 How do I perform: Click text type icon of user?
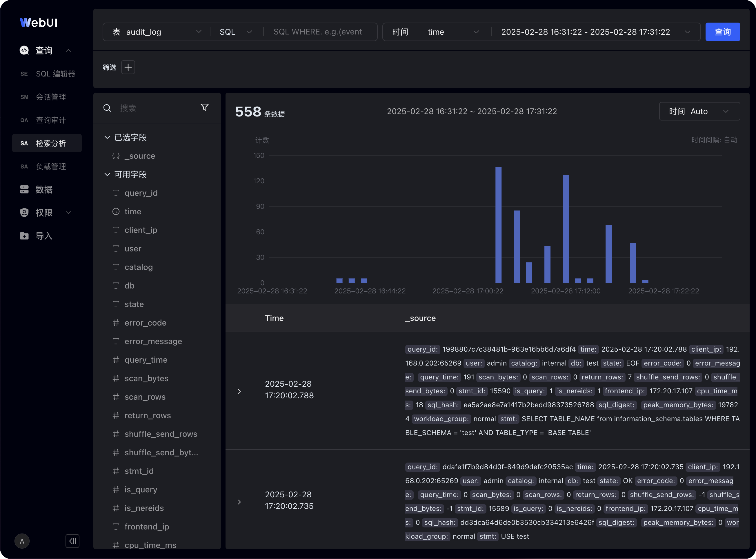pyautogui.click(x=116, y=249)
